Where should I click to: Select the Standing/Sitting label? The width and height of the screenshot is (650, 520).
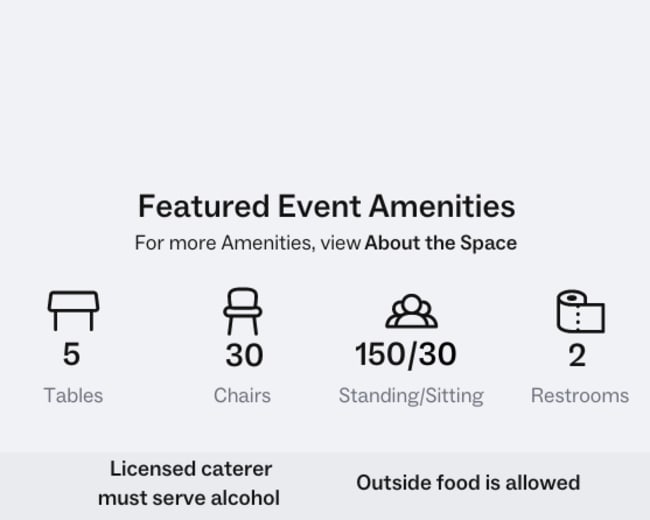pyautogui.click(x=411, y=396)
